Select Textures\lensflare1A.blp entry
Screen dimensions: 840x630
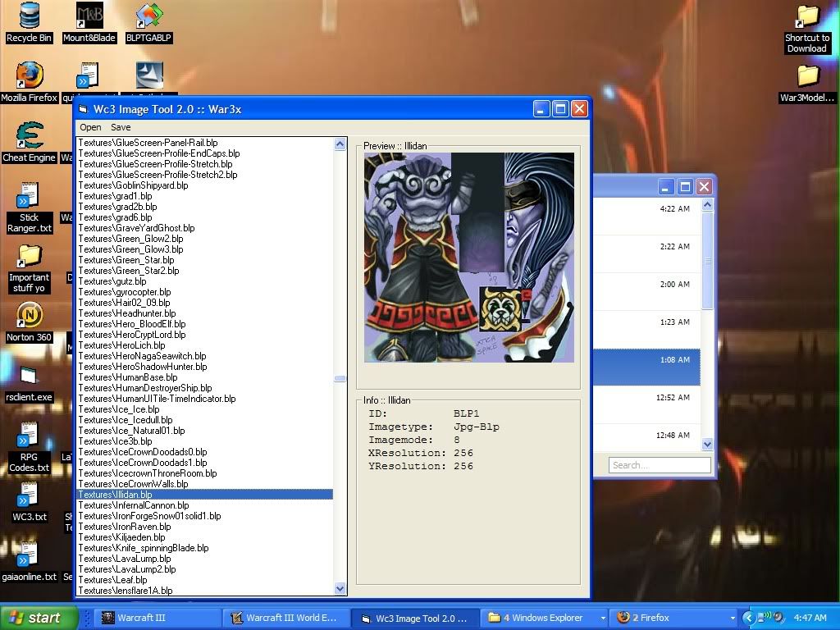click(x=205, y=591)
